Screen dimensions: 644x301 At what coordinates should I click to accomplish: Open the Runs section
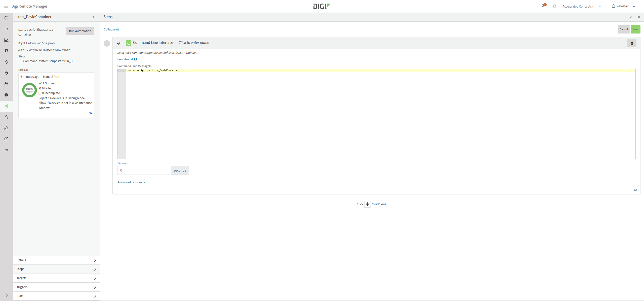pos(56,296)
